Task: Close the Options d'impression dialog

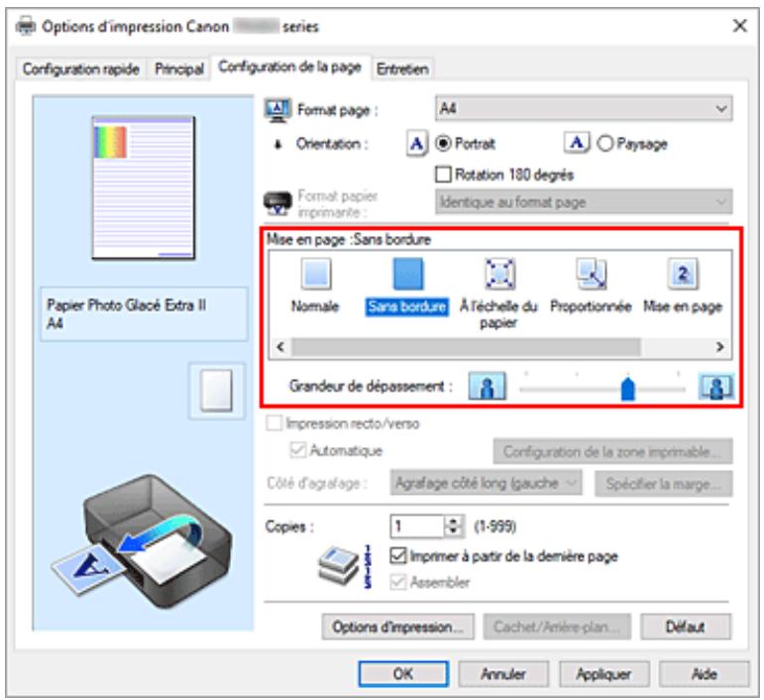Action: coord(739,26)
